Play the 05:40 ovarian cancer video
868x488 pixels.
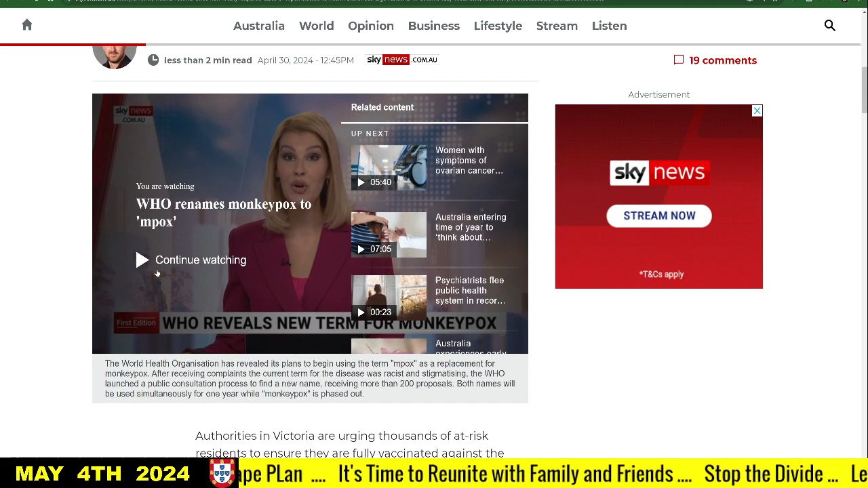[389, 167]
